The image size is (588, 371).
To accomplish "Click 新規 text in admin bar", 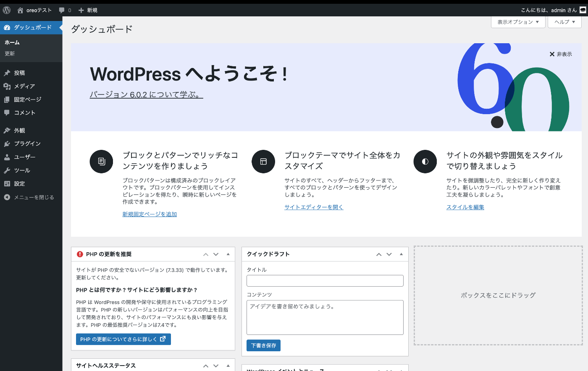I will point(92,10).
